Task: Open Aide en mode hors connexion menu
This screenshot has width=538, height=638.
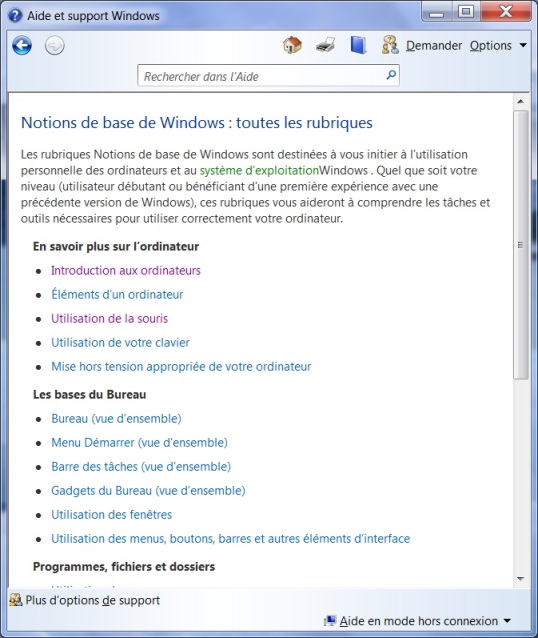Action: click(x=424, y=621)
